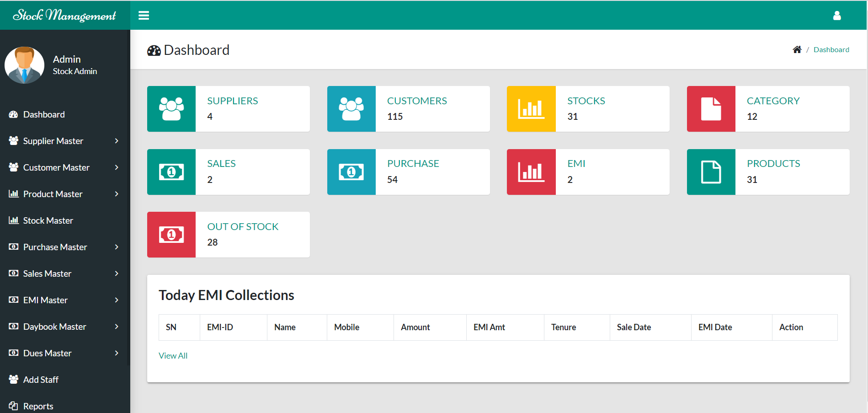Click the Products document icon tile

711,172
